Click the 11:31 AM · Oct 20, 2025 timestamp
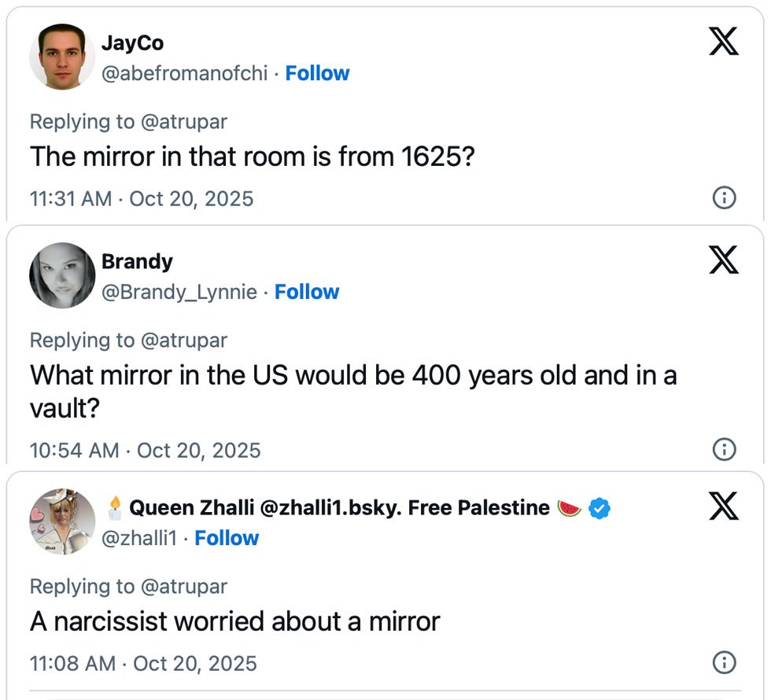Image resolution: width=771 pixels, height=700 pixels. coord(142,198)
